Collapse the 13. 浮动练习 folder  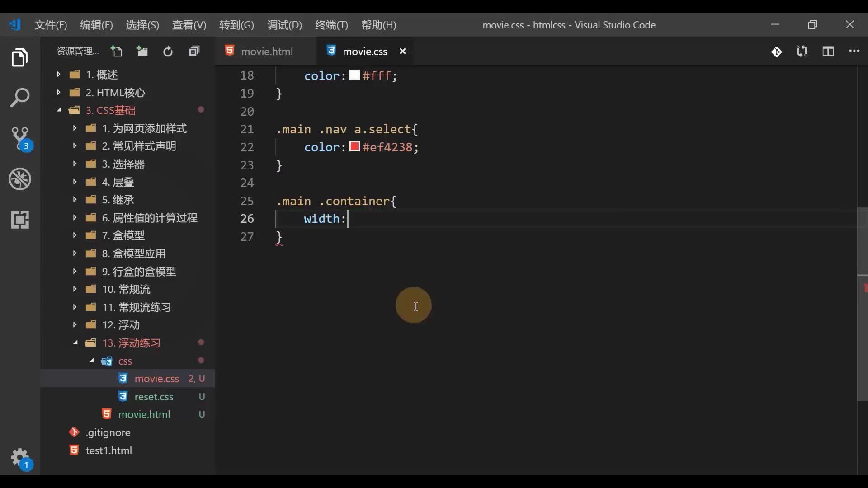tap(75, 343)
